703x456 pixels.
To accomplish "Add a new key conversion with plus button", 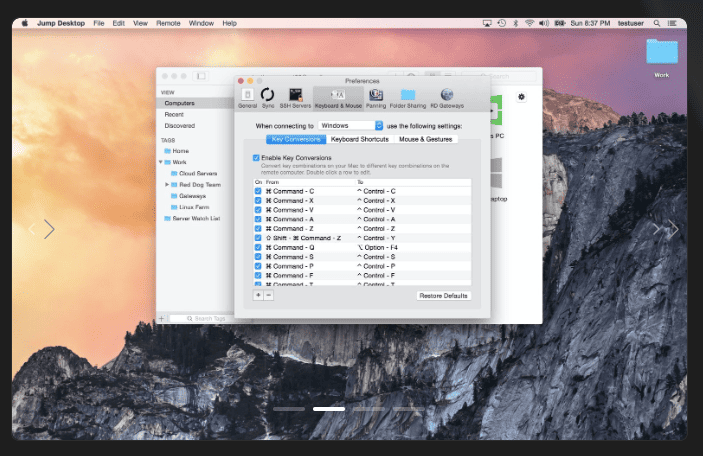I will point(258,295).
